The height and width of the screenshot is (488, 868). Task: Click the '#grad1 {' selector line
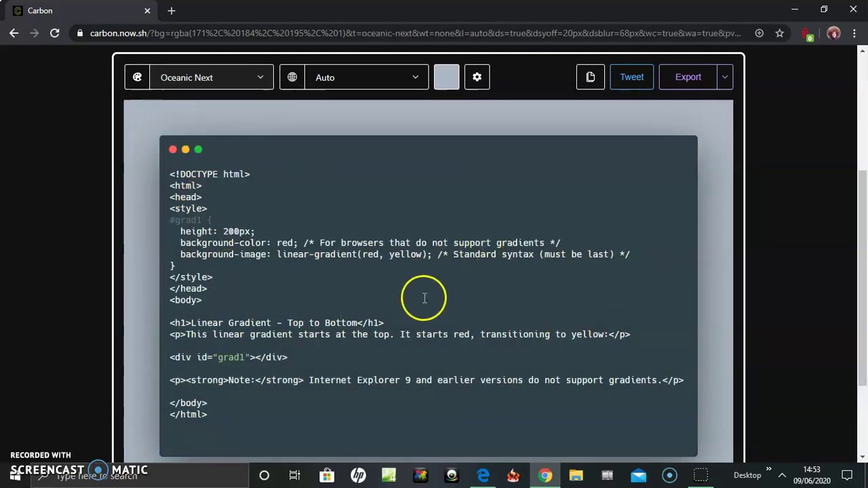tap(191, 220)
